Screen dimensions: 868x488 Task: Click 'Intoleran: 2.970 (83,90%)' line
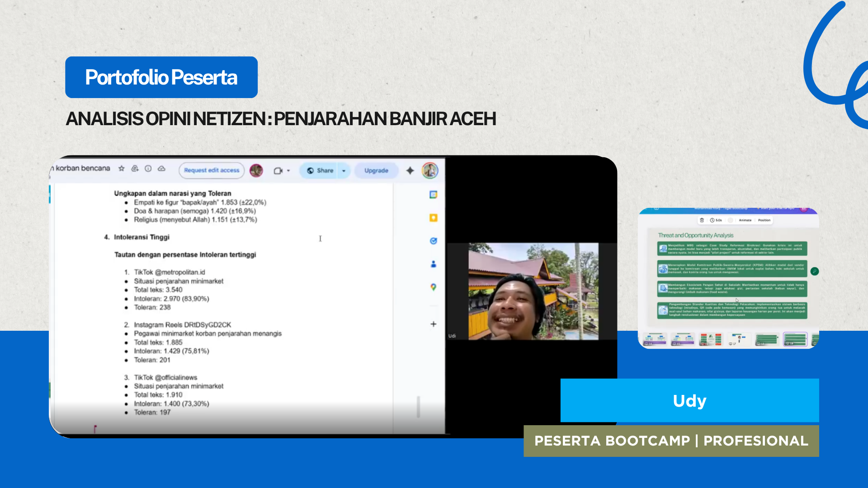[x=171, y=299]
